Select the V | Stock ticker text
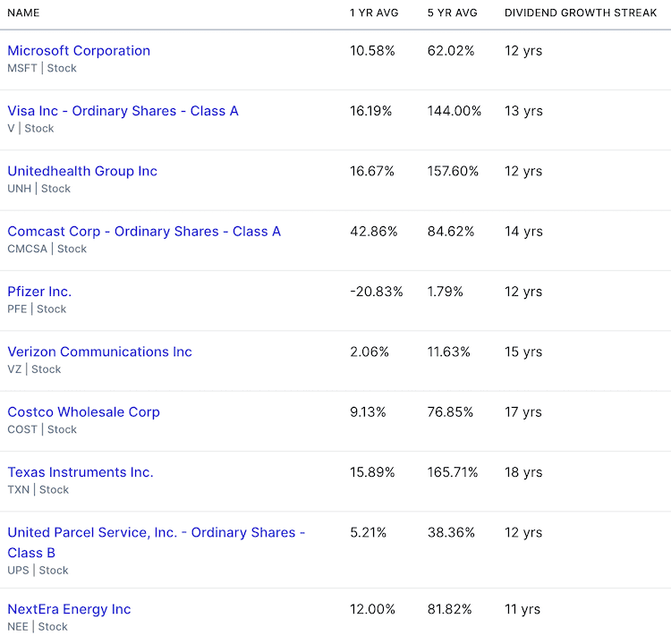This screenshot has width=671, height=644. [30, 129]
